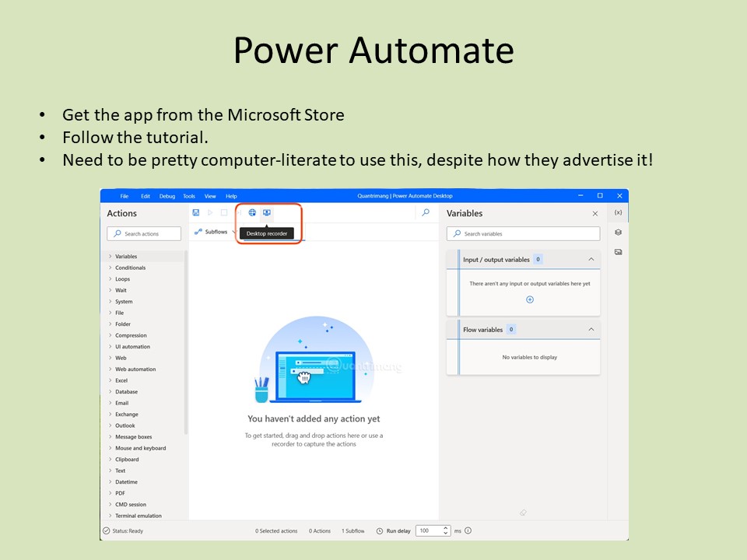This screenshot has height=560, width=747.
Task: Open the Images pane icon
Action: point(618,252)
